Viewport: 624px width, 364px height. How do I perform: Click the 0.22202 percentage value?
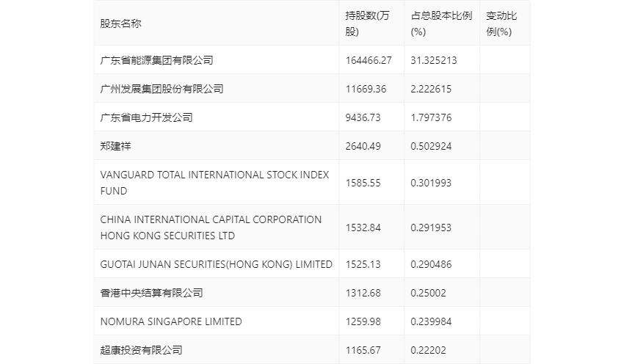pyautogui.click(x=429, y=350)
